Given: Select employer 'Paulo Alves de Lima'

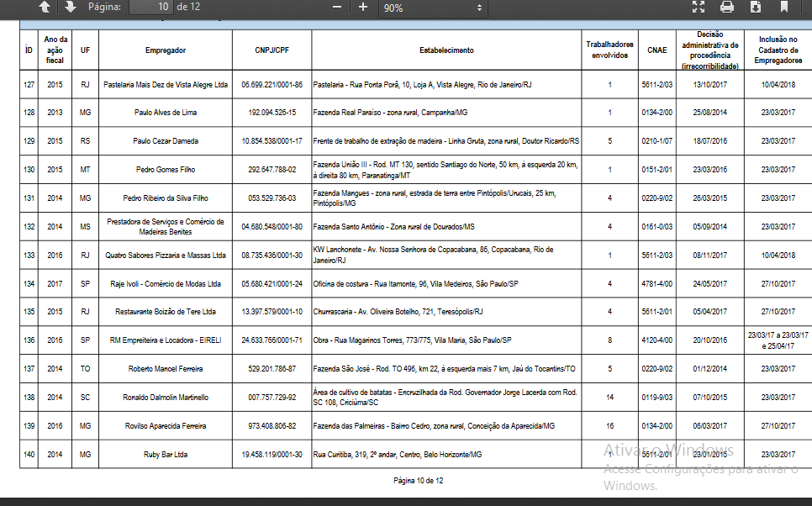Looking at the screenshot, I should 166,113.
